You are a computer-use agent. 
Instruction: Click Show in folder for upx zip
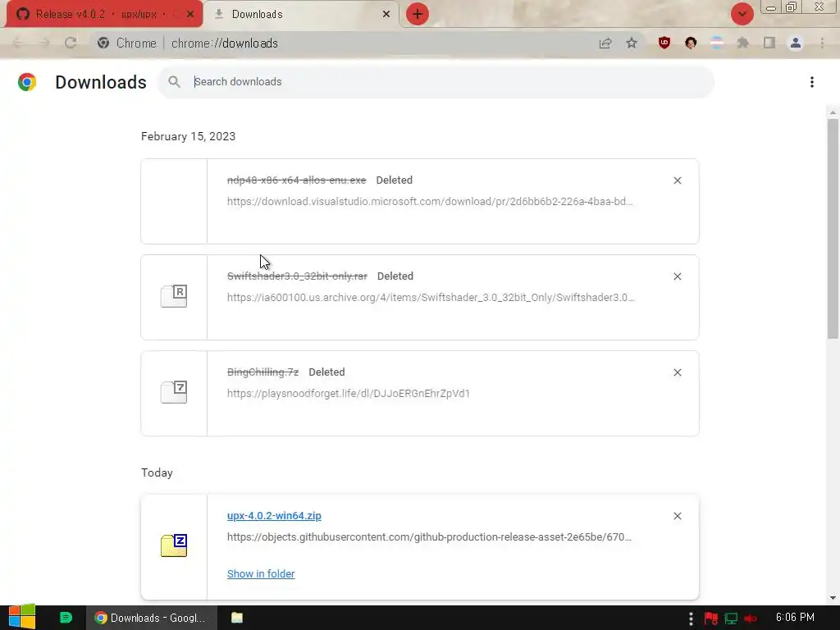pos(261,573)
